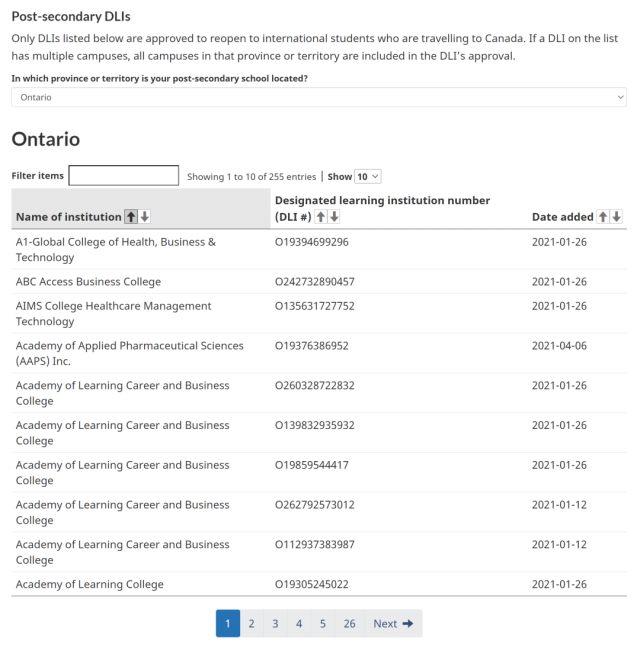Click Designated learning institution number header
The width and height of the screenshot is (640, 648).
(382, 209)
